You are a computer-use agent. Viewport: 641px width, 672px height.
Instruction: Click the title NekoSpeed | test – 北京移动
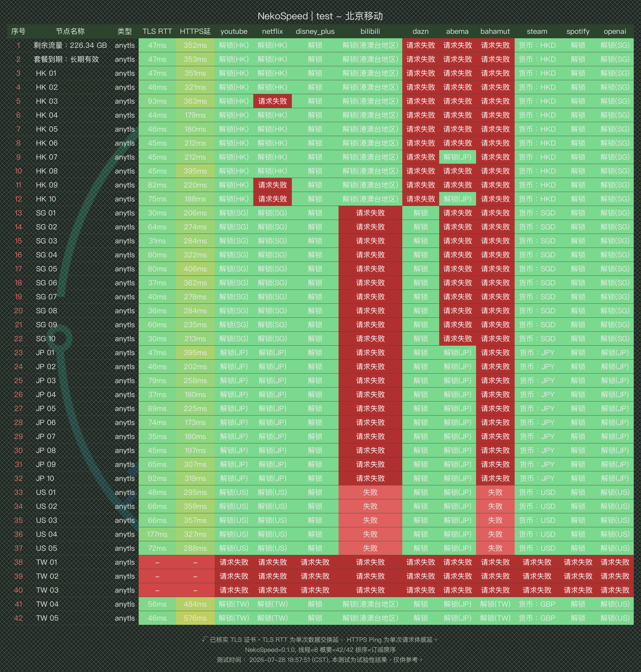320,16
